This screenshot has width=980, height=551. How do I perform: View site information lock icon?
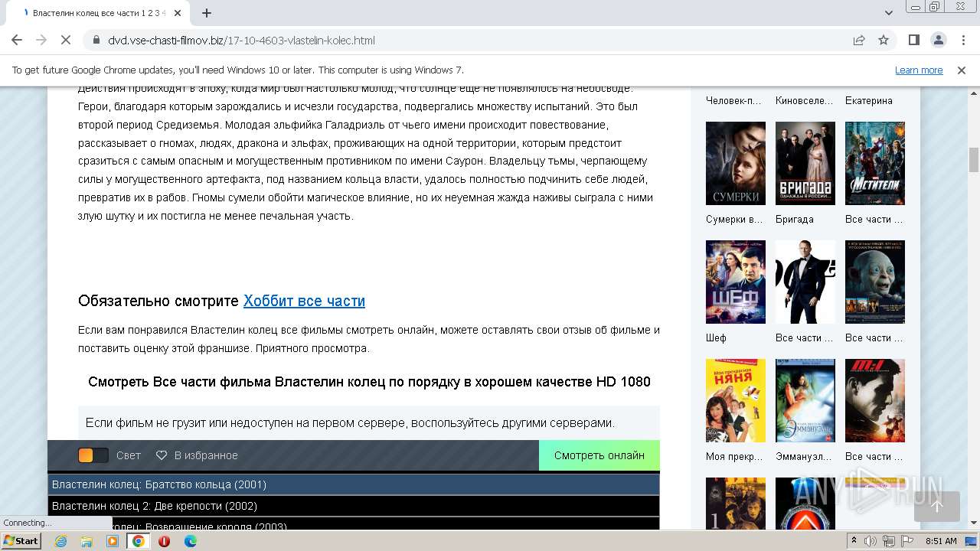pos(96,40)
